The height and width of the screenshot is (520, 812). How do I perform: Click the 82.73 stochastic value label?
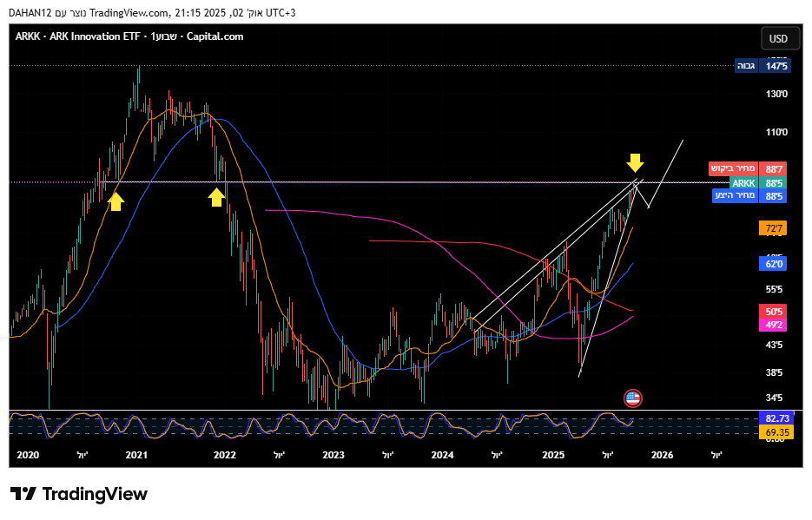pos(776,418)
